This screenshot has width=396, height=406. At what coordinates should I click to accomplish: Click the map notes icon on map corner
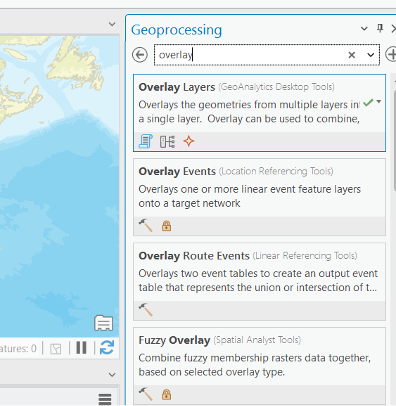(103, 323)
